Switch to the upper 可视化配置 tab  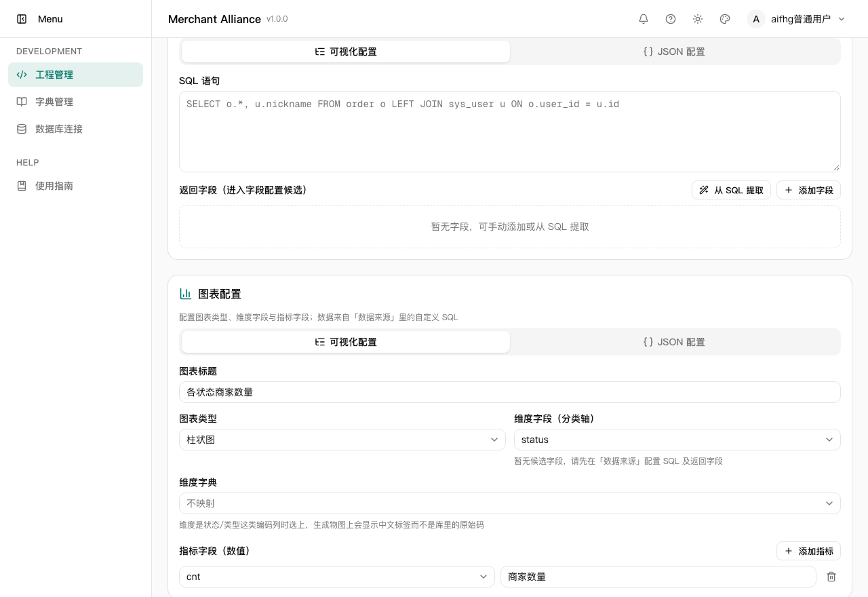(x=346, y=52)
